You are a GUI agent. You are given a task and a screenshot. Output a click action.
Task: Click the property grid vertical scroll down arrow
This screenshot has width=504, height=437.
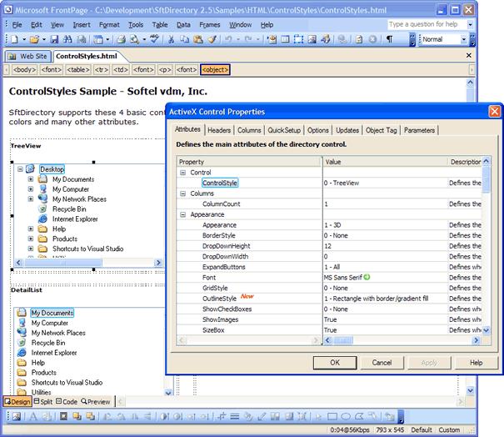click(486, 330)
